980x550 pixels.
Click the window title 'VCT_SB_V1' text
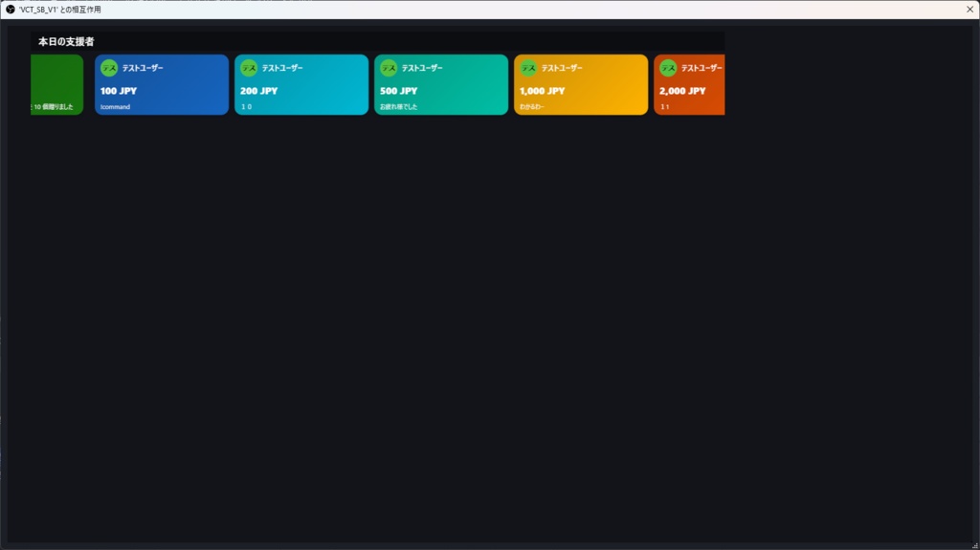[38, 10]
